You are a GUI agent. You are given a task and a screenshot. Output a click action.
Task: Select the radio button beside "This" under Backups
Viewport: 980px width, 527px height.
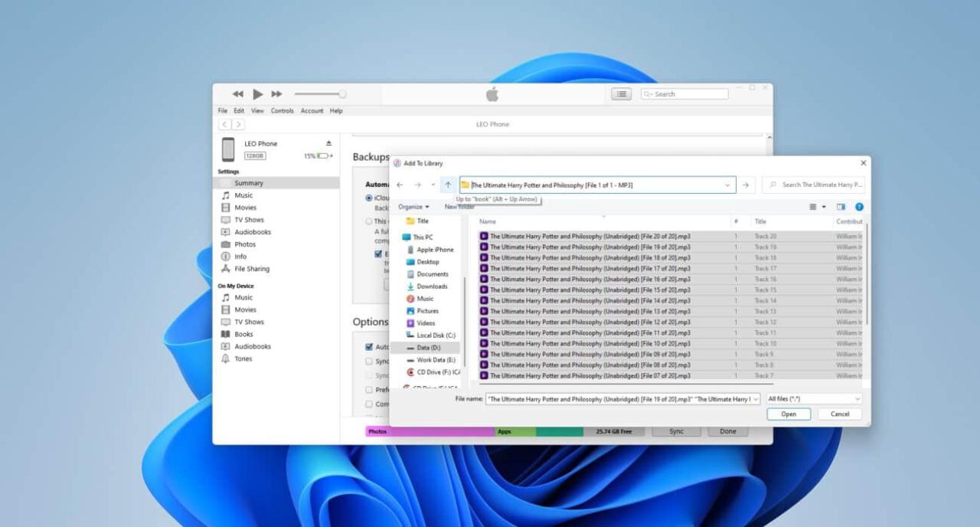click(x=369, y=221)
